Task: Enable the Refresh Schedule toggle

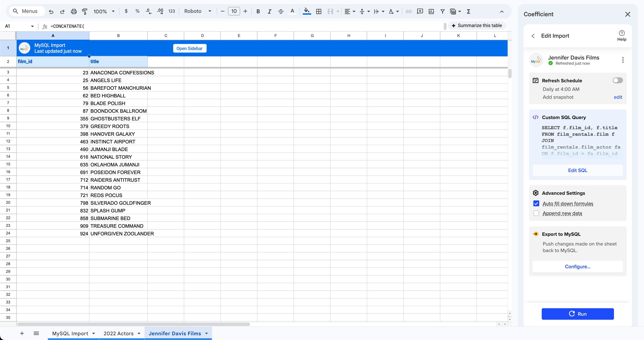Action: (618, 80)
